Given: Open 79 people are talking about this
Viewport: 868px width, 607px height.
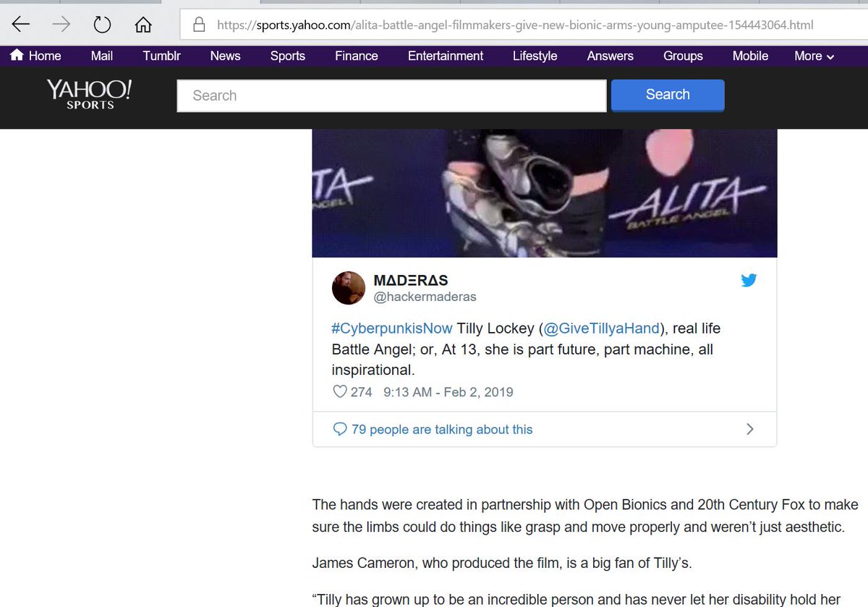Looking at the screenshot, I should coord(442,429).
